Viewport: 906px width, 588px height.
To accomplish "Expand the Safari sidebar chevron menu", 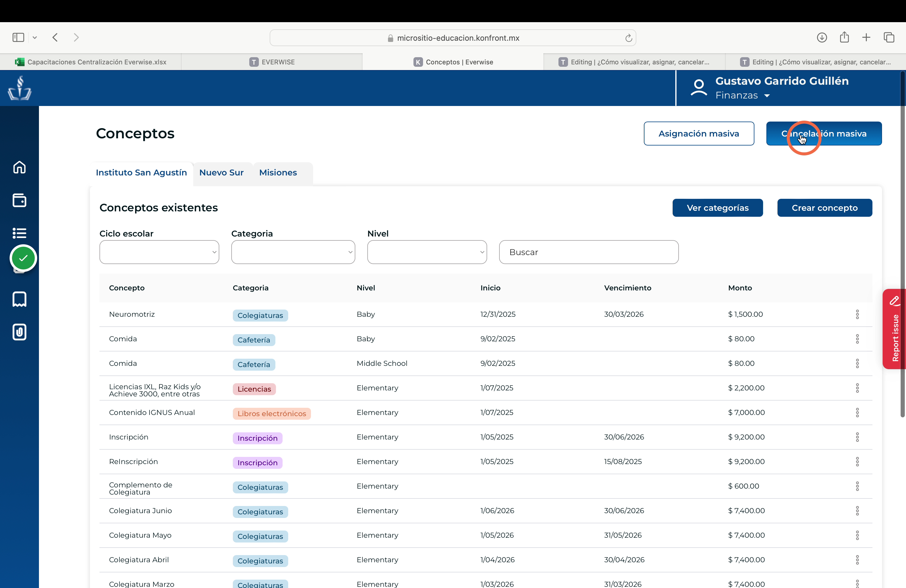I will [35, 37].
